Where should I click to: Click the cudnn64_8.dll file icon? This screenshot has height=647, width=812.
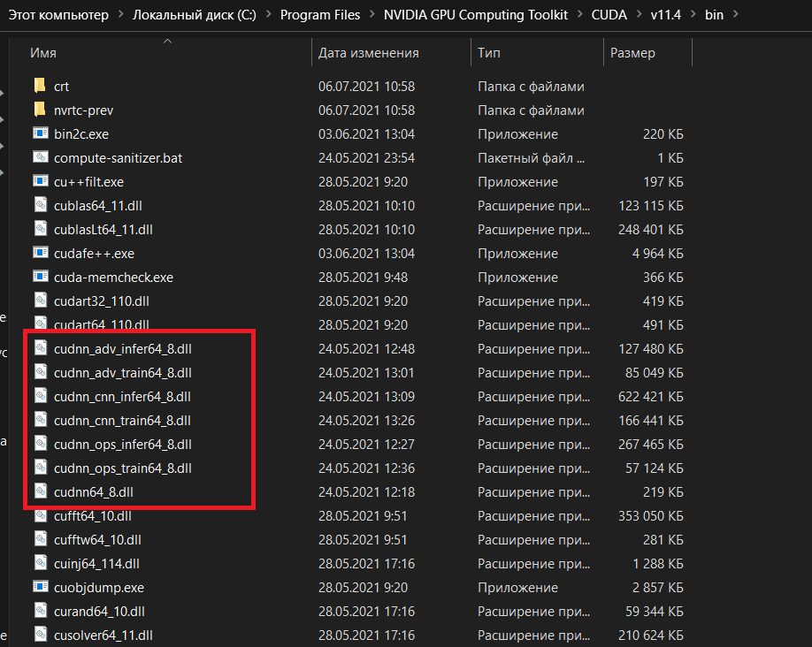pos(40,491)
